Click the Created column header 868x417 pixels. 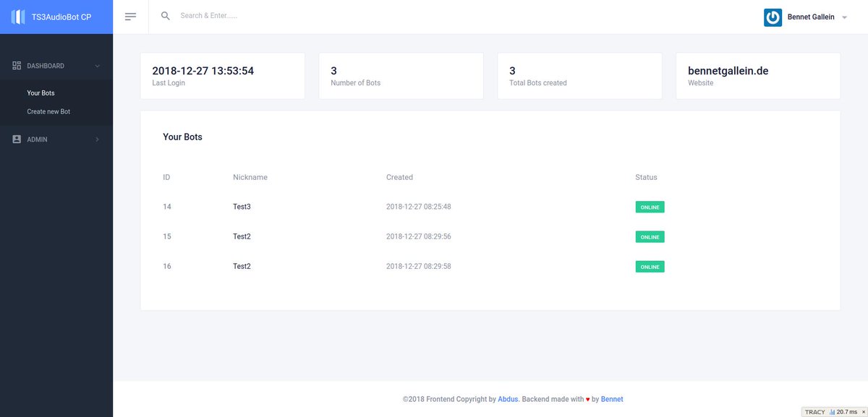(399, 177)
